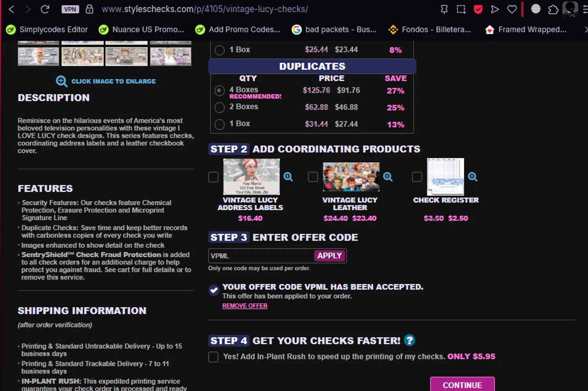Screen dimensions: 588x391
Task: Click the 27% savings value
Action: (x=395, y=91)
